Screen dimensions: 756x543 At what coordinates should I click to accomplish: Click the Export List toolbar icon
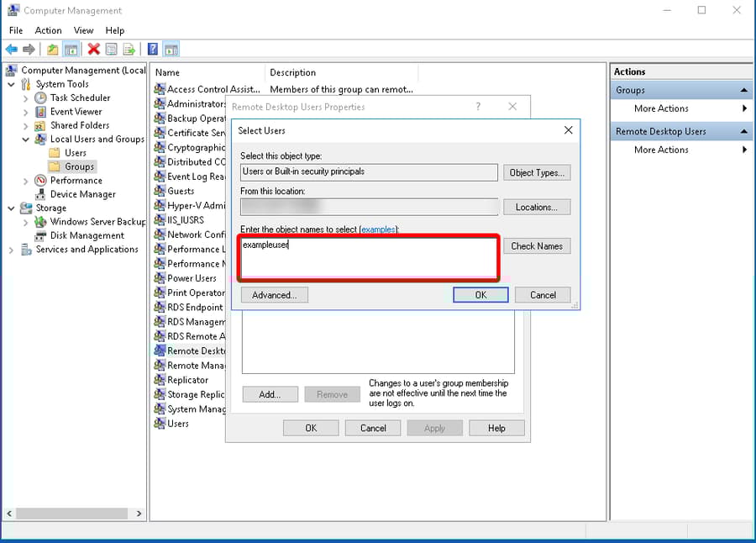pyautogui.click(x=129, y=49)
